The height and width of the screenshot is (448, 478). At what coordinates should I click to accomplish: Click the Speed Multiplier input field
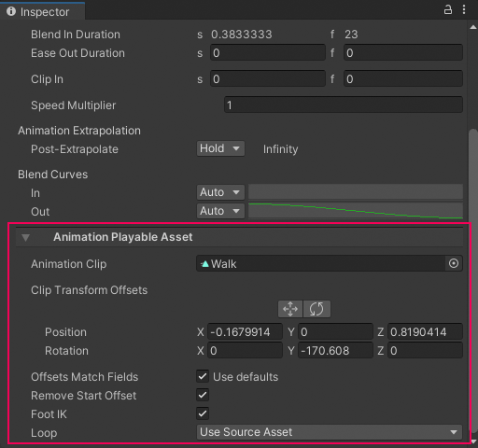344,105
